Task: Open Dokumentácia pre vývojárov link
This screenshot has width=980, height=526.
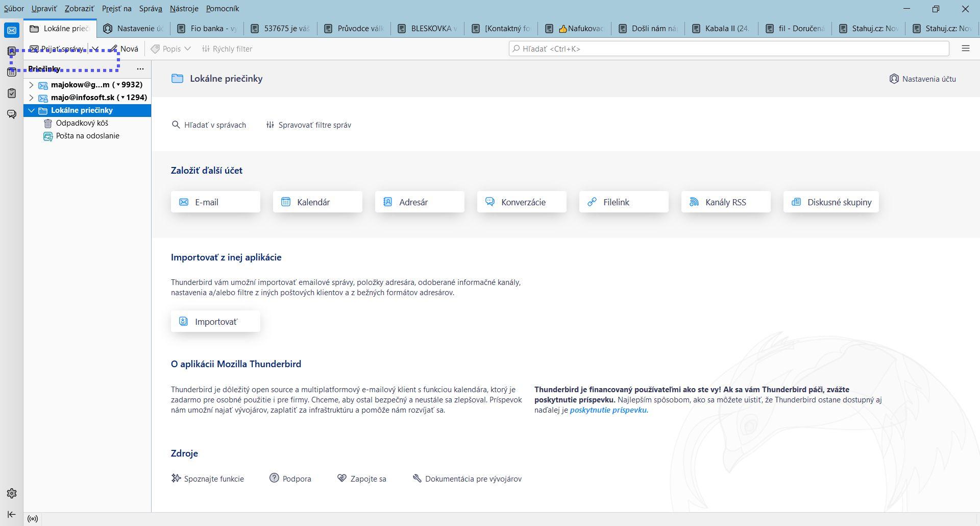Action: tap(467, 479)
